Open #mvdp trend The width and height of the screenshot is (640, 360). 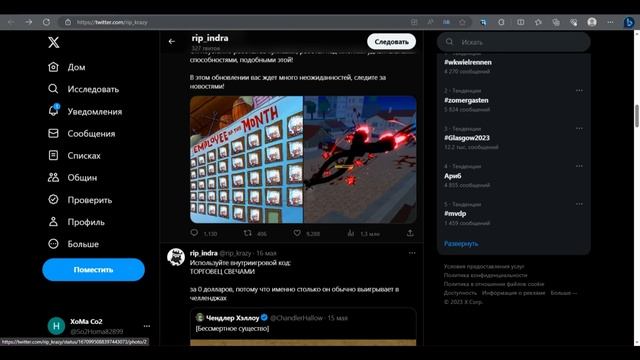pyautogui.click(x=455, y=213)
